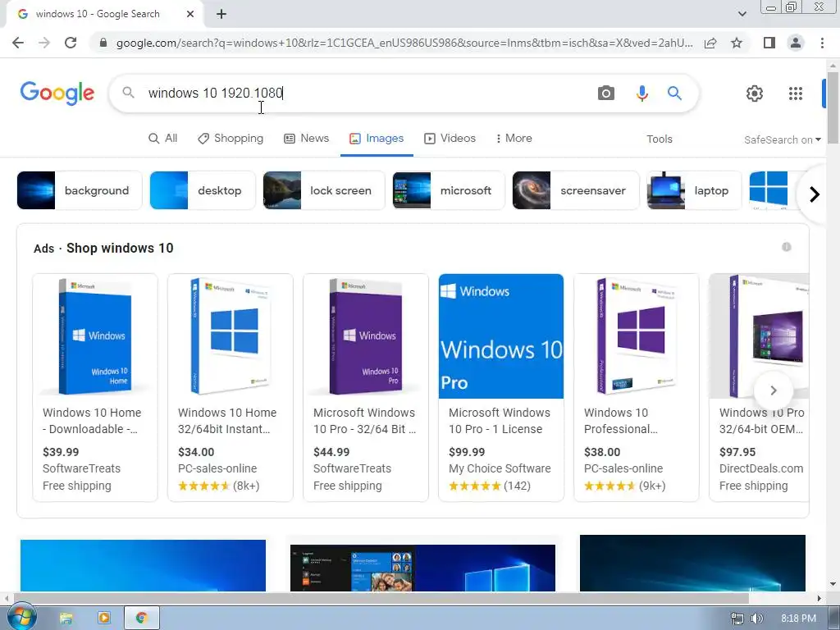Click the browser back arrow
This screenshot has width=840, height=630.
click(18, 43)
